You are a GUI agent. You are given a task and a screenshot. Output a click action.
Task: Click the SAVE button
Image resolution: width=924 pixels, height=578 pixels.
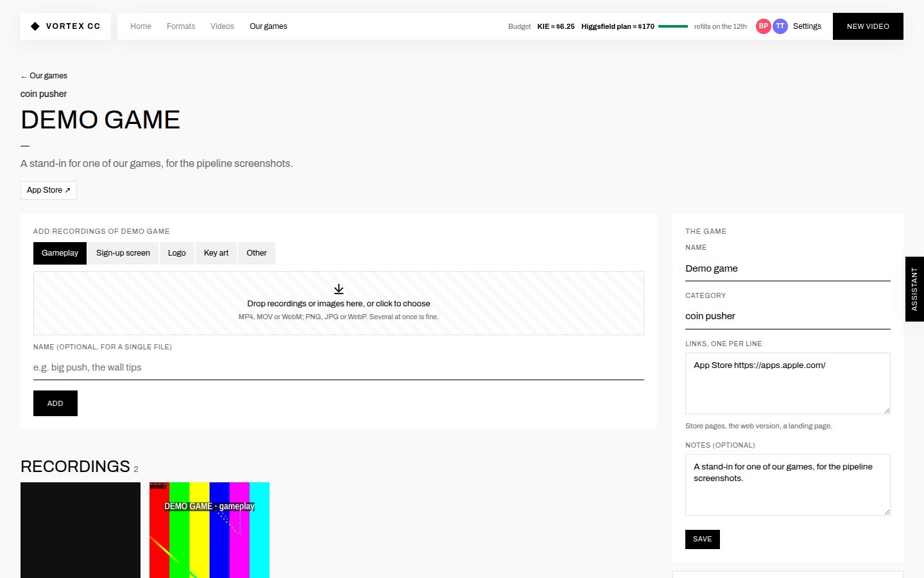coord(703,539)
